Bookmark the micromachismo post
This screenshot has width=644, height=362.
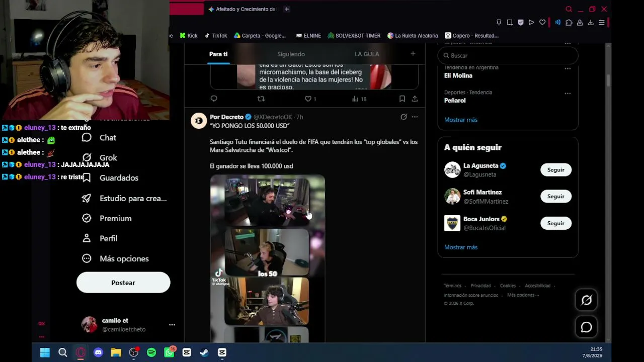[402, 99]
